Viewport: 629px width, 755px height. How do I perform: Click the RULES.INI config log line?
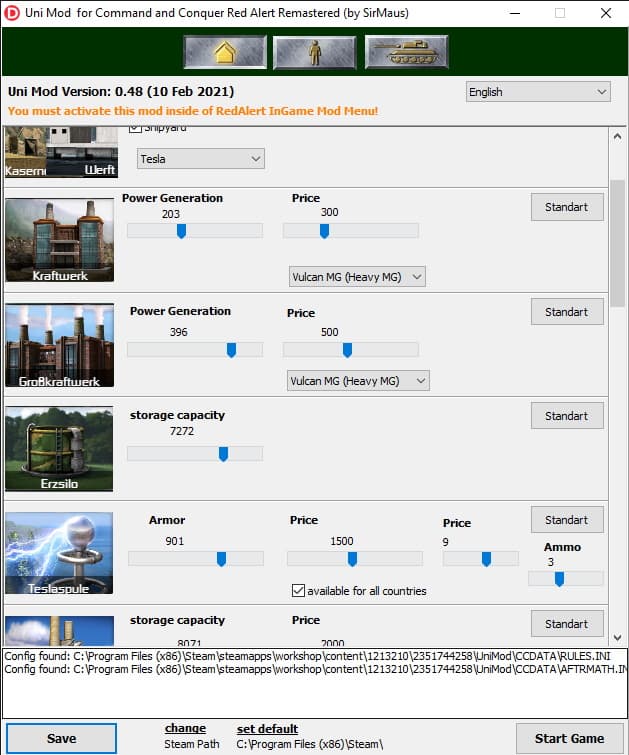click(307, 656)
